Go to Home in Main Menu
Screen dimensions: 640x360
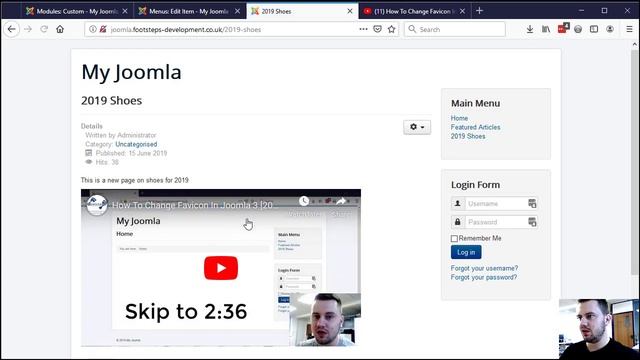click(459, 118)
